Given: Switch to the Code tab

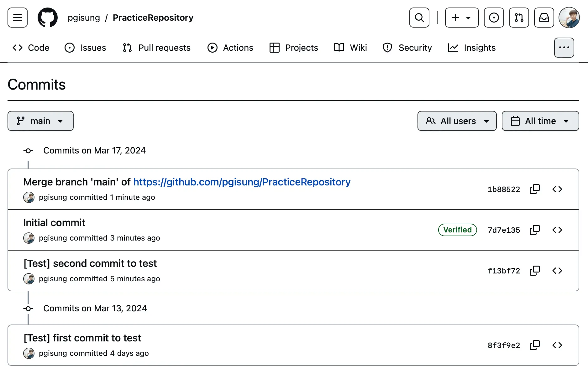Looking at the screenshot, I should [x=31, y=48].
